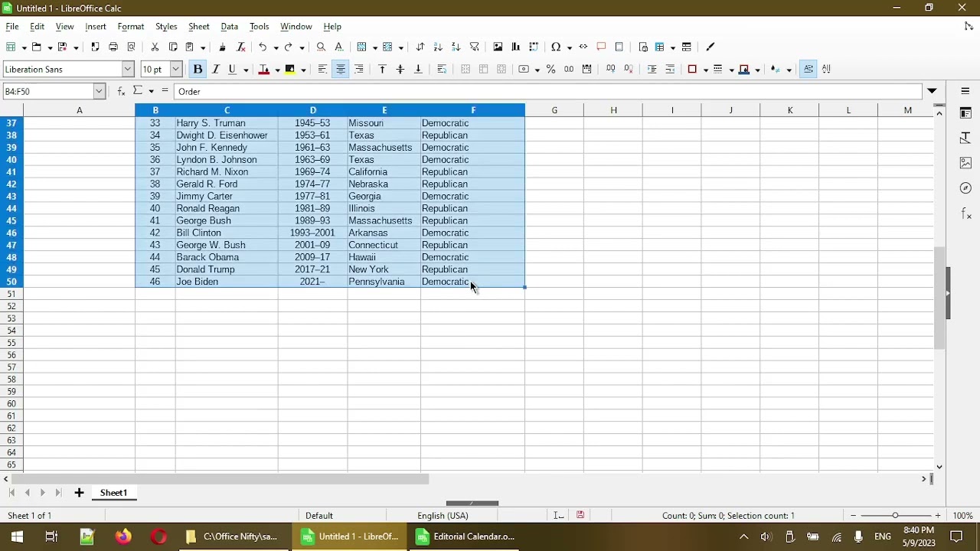Click English (USA) language in status bar
The width and height of the screenshot is (980, 551).
click(x=443, y=516)
